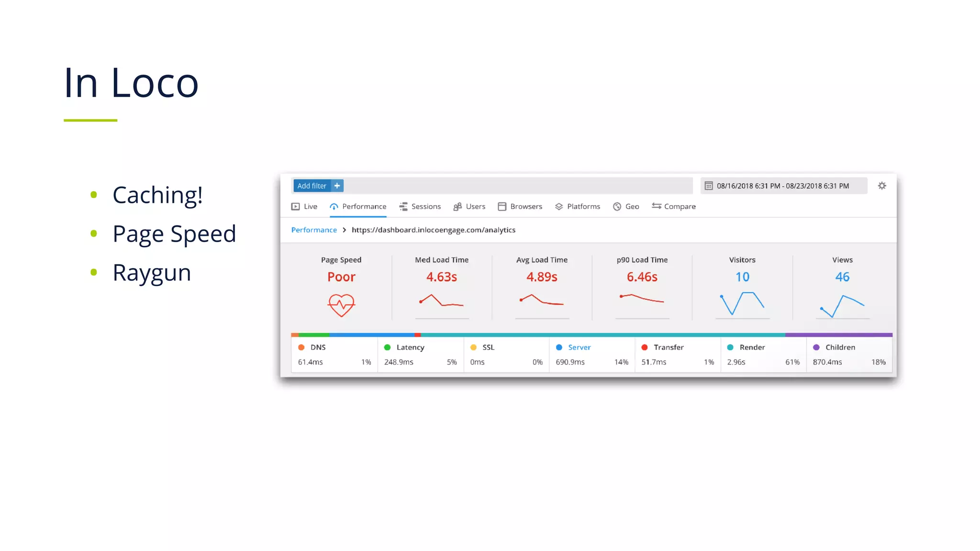980x551 pixels.
Task: Click the Page Speed heart icon
Action: pos(341,305)
